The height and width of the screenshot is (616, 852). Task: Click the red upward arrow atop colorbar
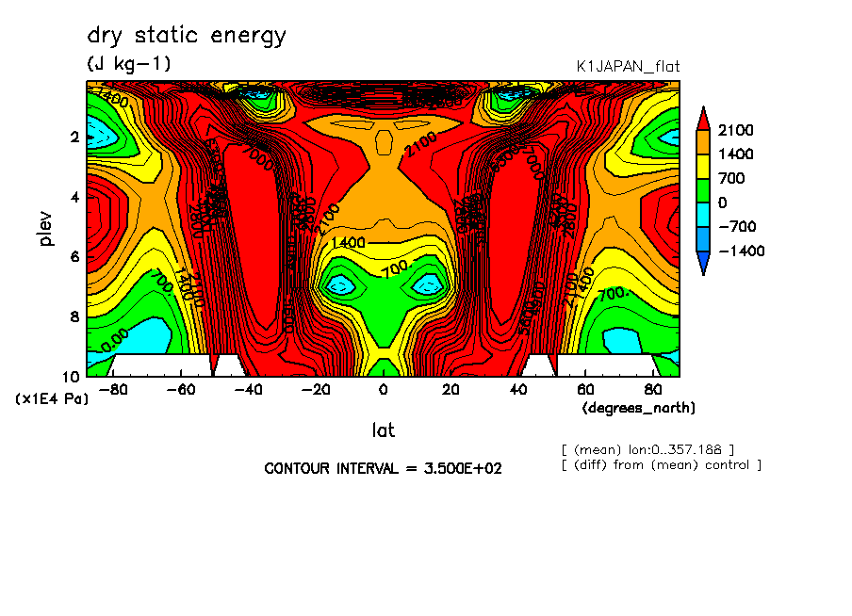[703, 119]
